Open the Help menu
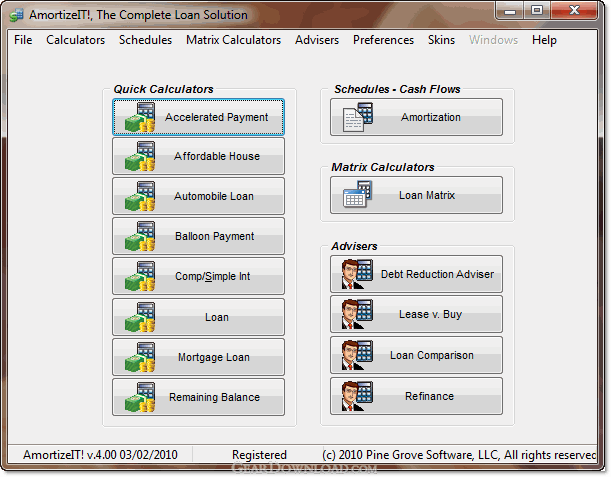The image size is (611, 477). [x=544, y=40]
